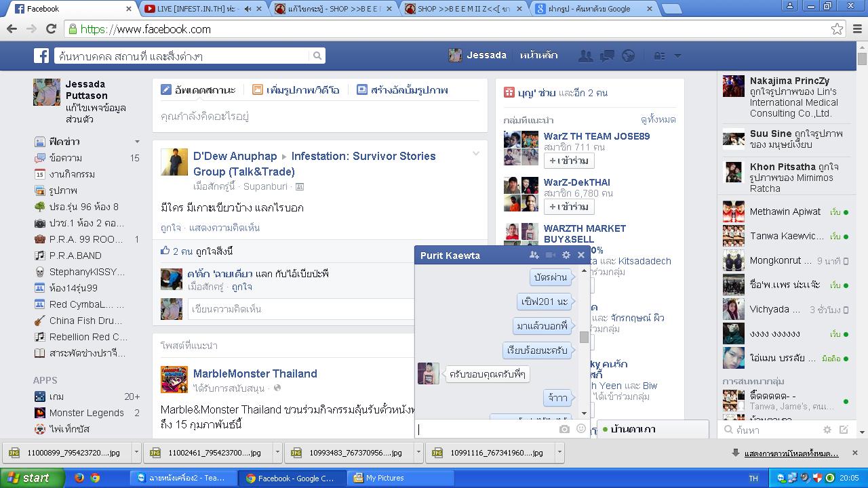Click the TH language indicator in taskbar

pyautogui.click(x=753, y=479)
